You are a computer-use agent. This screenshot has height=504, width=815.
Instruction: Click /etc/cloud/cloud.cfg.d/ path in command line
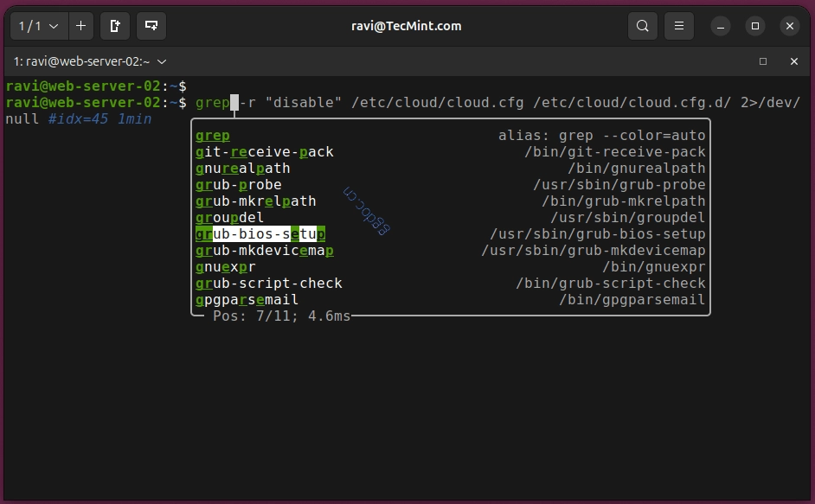(x=632, y=102)
